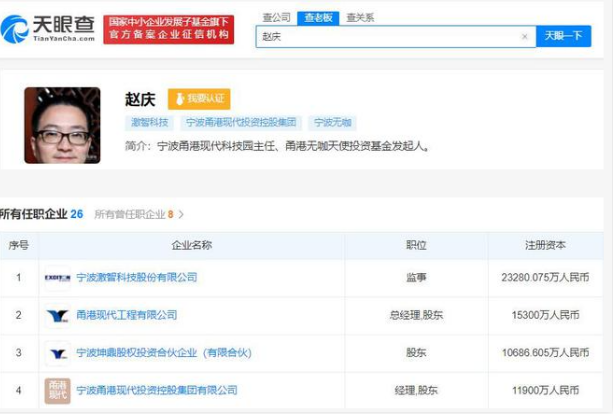Viewport: 613px width, 414px height.
Task: Click the 天眼一下 search button
Action: pyautogui.click(x=563, y=36)
